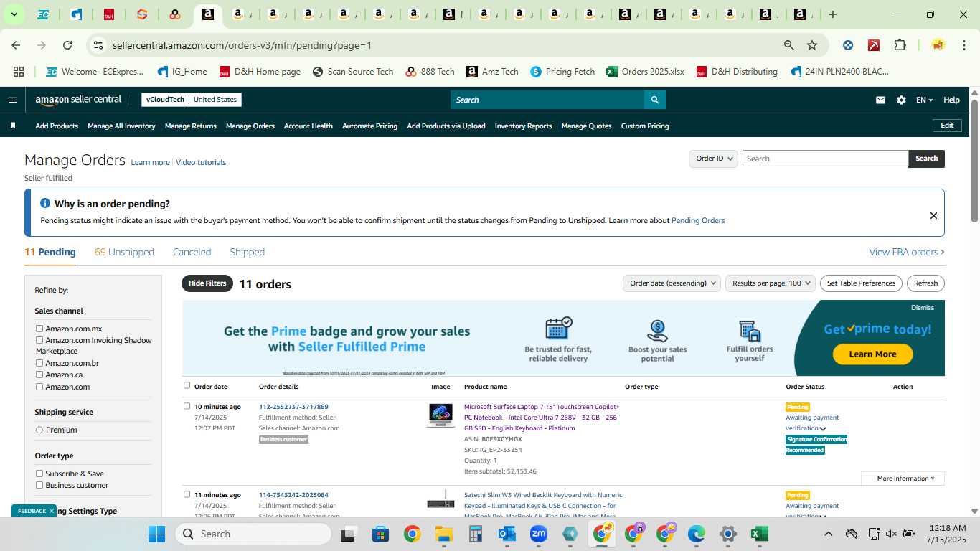Click the magnifier search button in header
980x551 pixels.
pos(654,100)
